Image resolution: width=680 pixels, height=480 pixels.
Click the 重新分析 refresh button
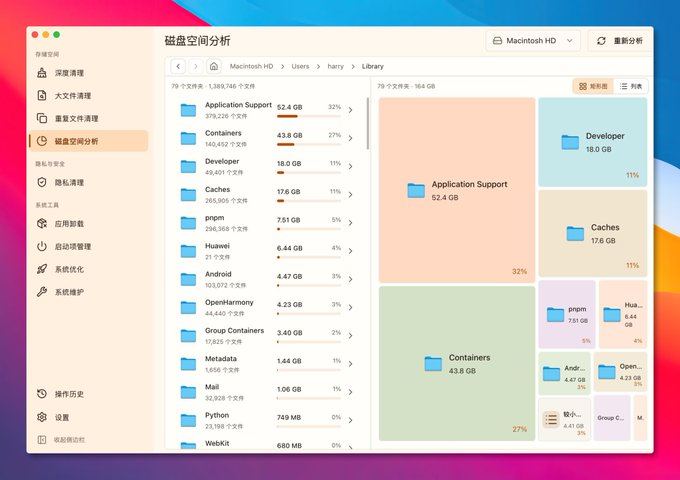point(620,41)
